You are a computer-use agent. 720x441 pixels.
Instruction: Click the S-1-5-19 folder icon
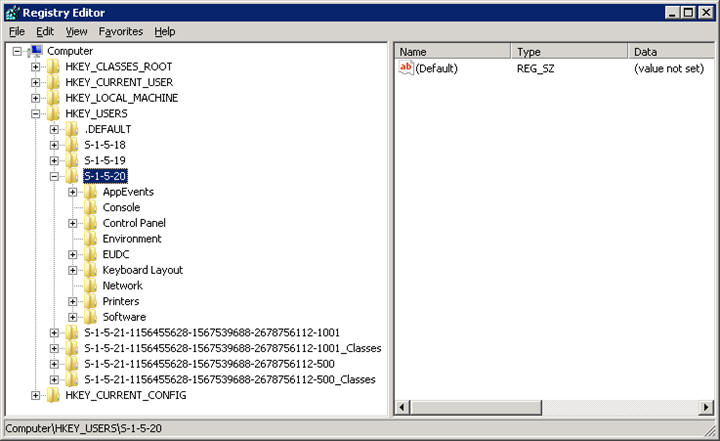[x=72, y=161]
